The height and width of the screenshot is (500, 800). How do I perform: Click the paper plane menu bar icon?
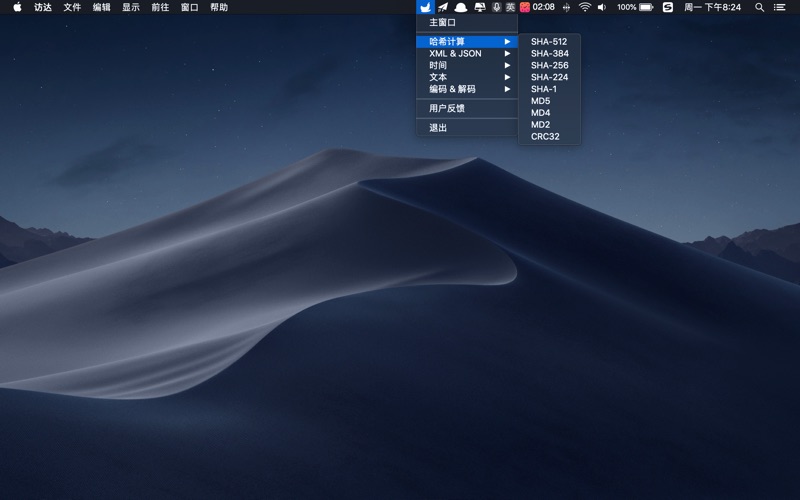coord(443,7)
